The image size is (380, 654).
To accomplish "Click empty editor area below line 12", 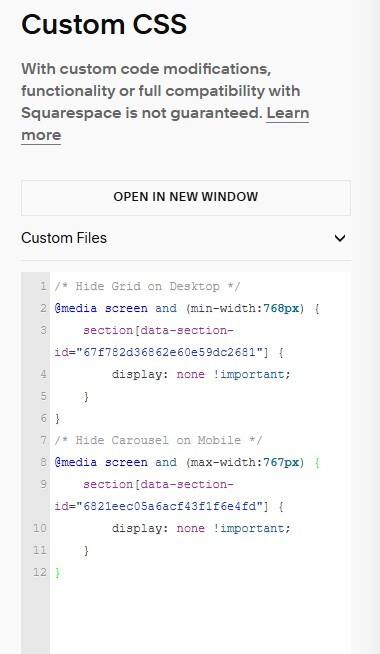I will (200, 617).
